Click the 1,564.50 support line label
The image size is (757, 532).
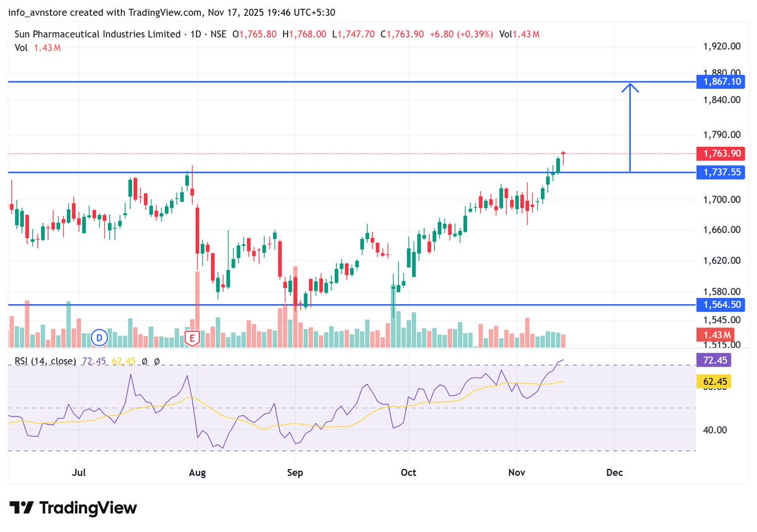coord(721,305)
